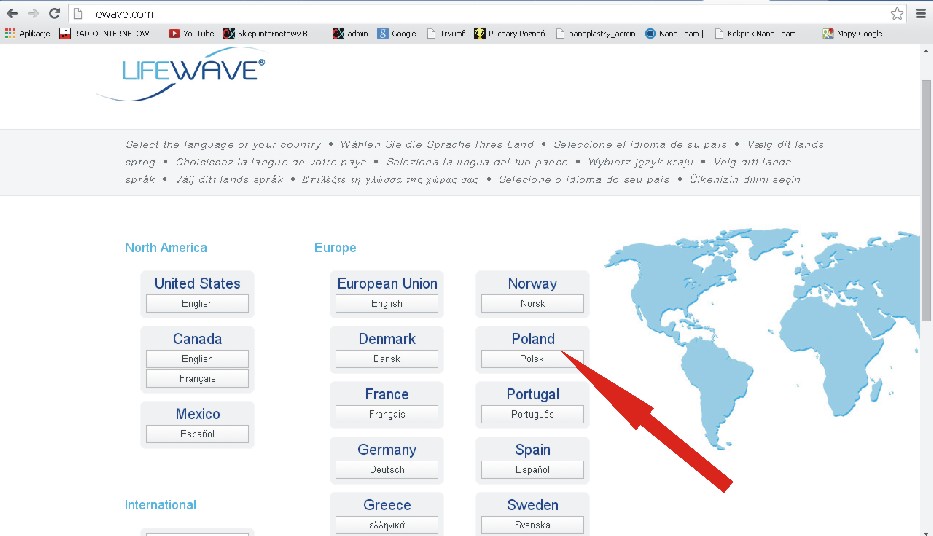Screen dimensions: 933x536
Task: Select English under United States
Action: coord(197,303)
